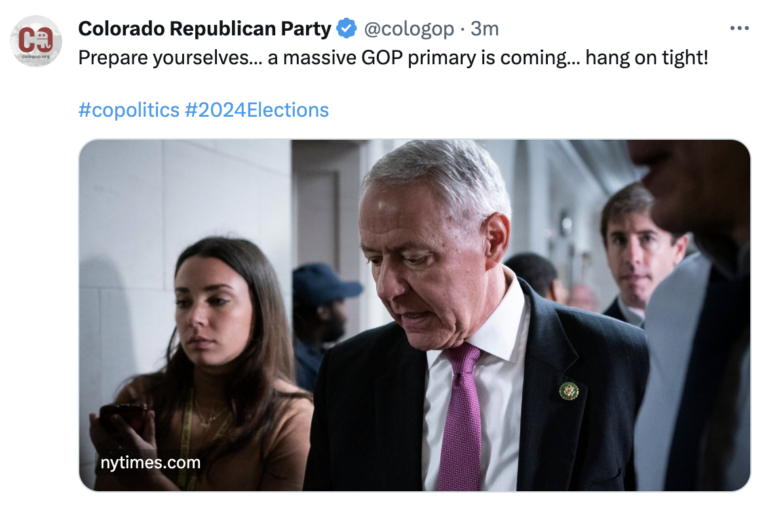
Task: Click the green lapel pin on the jacket
Action: coord(568,391)
